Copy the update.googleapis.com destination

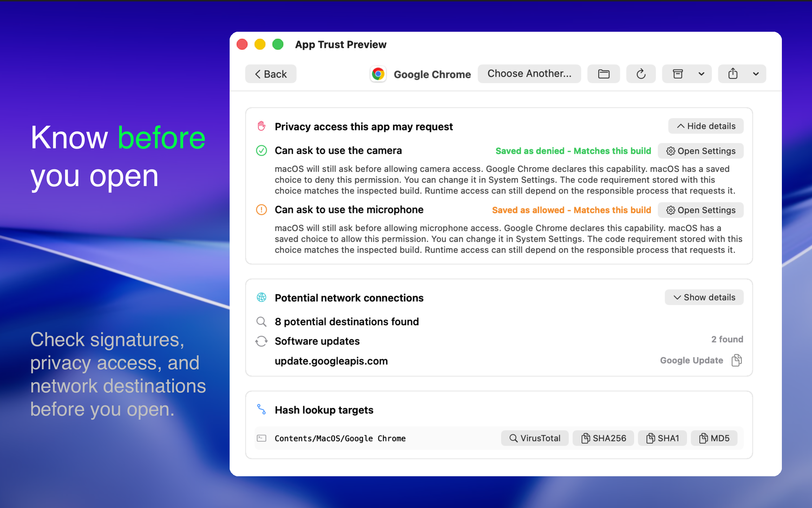[737, 360]
